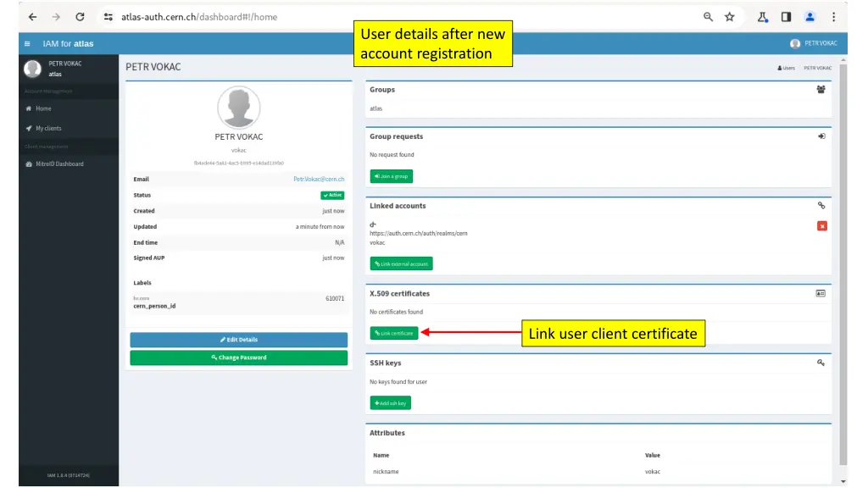
Task: Click the vokac attribute value cell
Action: coord(653,472)
